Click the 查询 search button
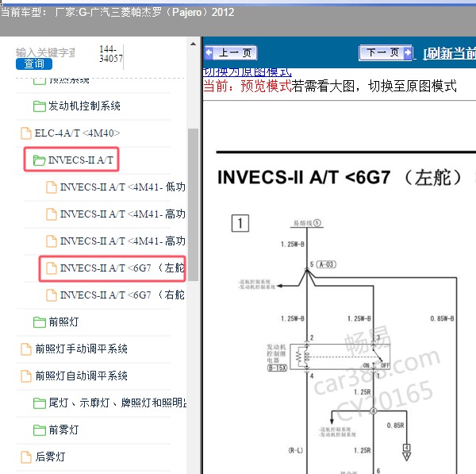The width and height of the screenshot is (476, 474). (34, 64)
